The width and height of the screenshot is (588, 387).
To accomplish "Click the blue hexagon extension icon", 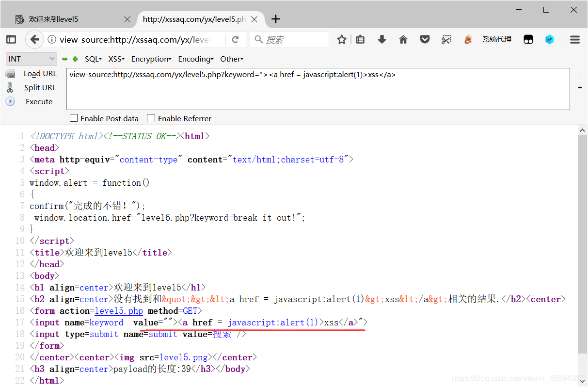I will [550, 40].
